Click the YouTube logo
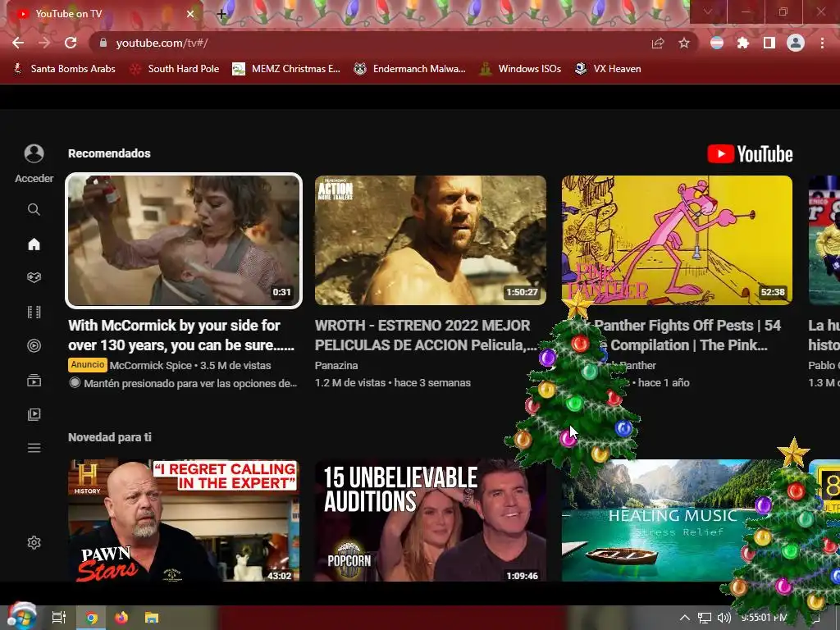This screenshot has height=630, width=840. (750, 154)
